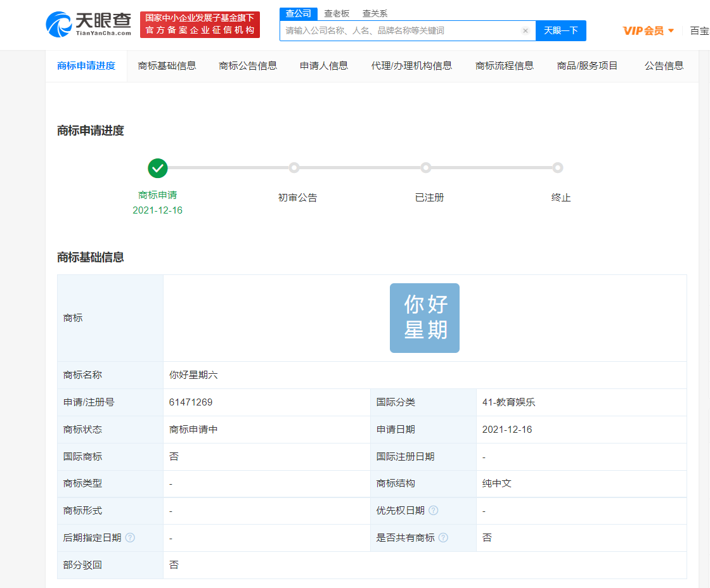Expand the VIP会员 dropdown arrow
Viewport: 710px width, 588px height.
coord(671,30)
